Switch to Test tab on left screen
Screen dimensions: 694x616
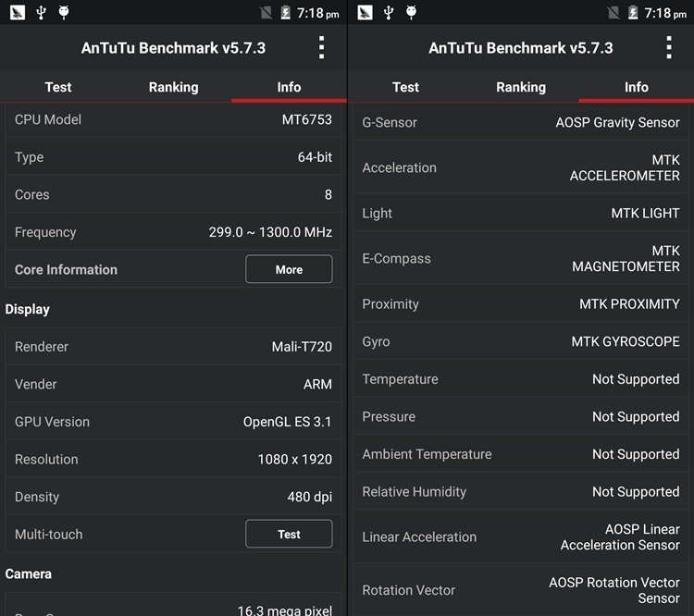(58, 87)
